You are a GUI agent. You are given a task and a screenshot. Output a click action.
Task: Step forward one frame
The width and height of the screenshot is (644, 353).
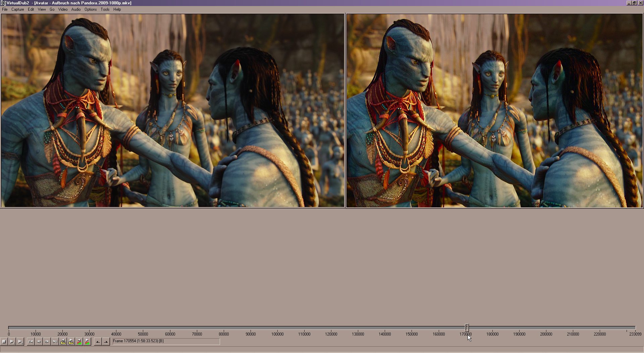(x=47, y=342)
